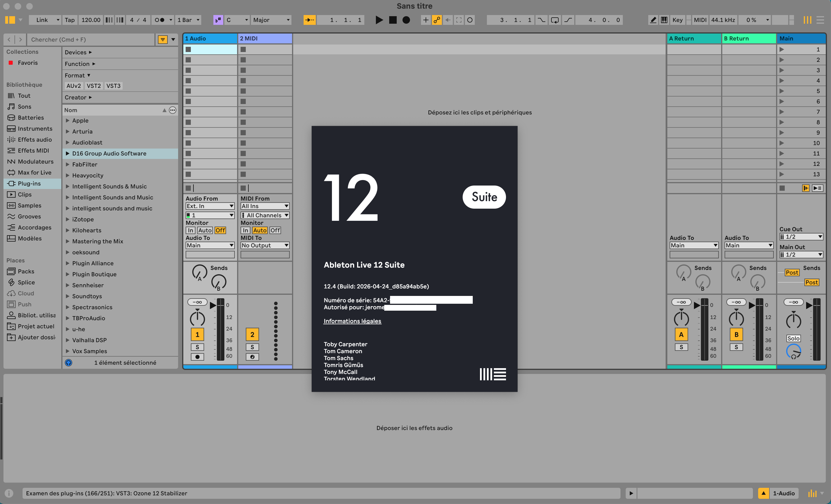Toggle track 1 activator button
The height and width of the screenshot is (504, 831).
[x=197, y=334]
